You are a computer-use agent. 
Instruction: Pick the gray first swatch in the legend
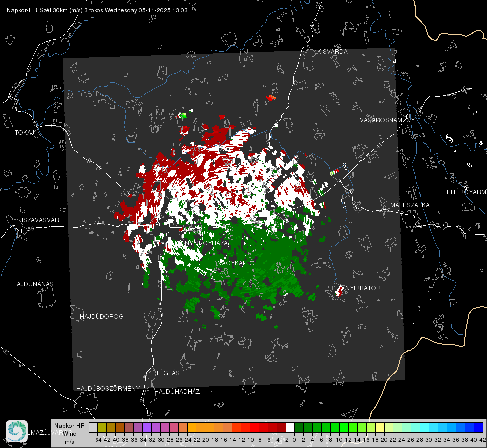93,428
